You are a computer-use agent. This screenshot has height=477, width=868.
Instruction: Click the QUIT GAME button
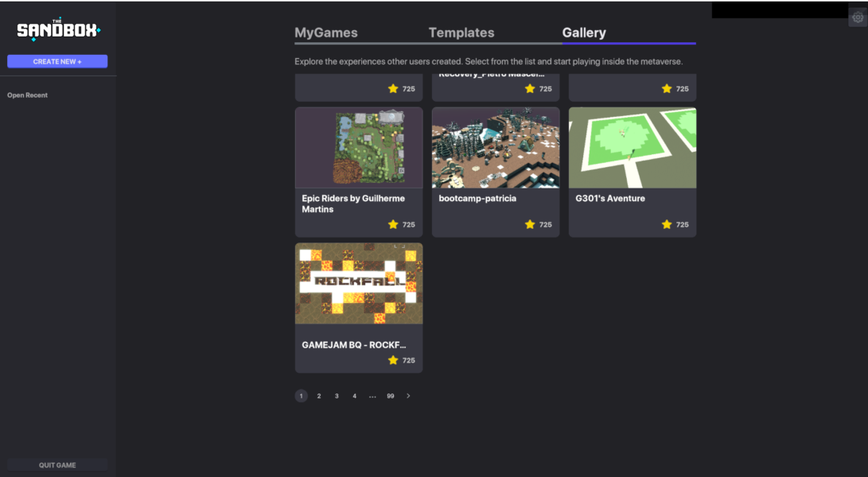click(x=57, y=465)
